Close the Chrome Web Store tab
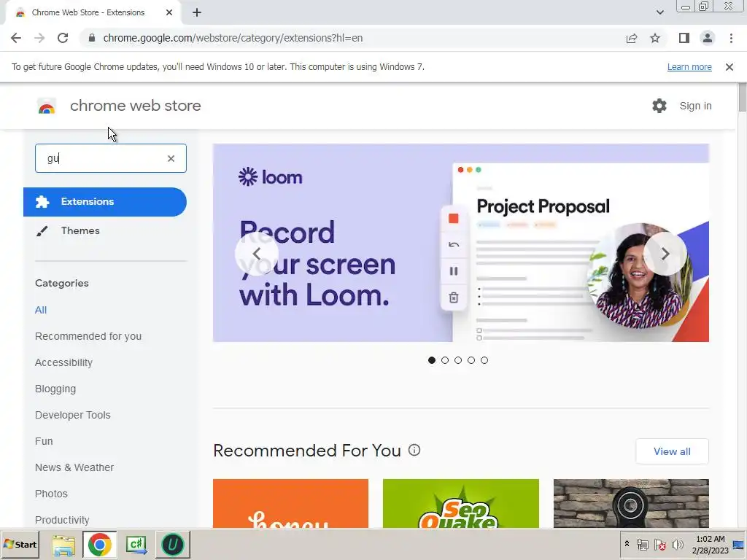Viewport: 747px width, 560px height. pyautogui.click(x=169, y=13)
